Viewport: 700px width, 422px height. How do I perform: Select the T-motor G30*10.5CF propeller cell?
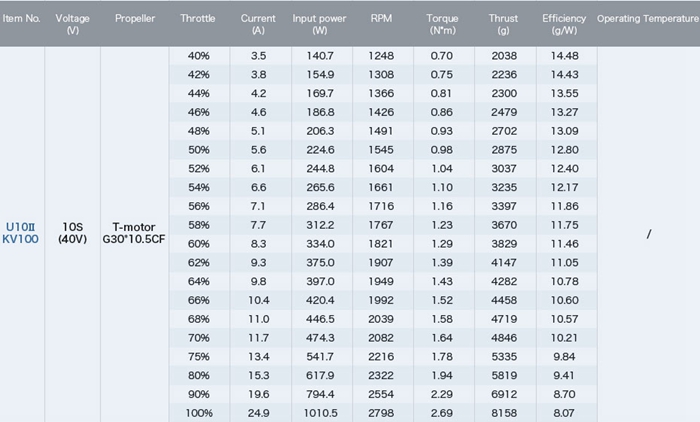click(134, 233)
